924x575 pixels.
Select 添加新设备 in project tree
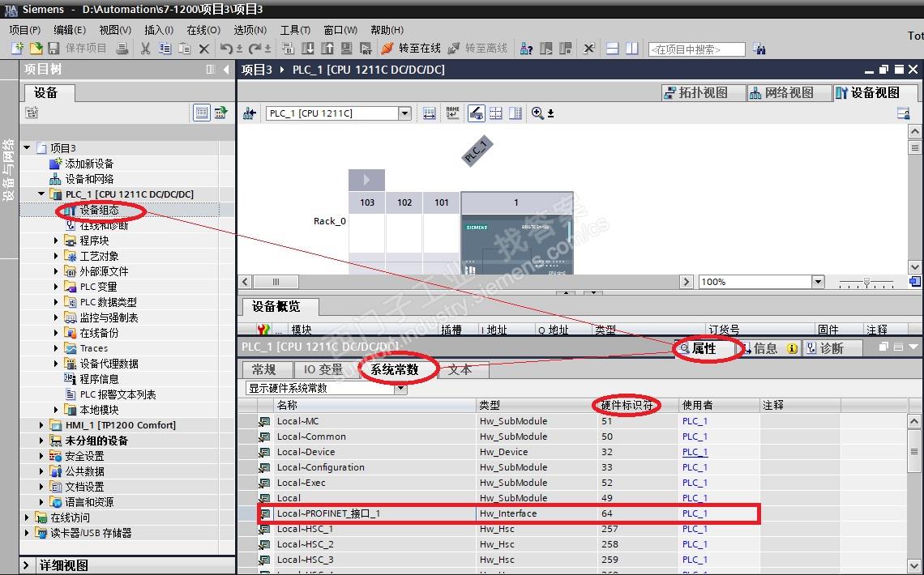coord(89,163)
